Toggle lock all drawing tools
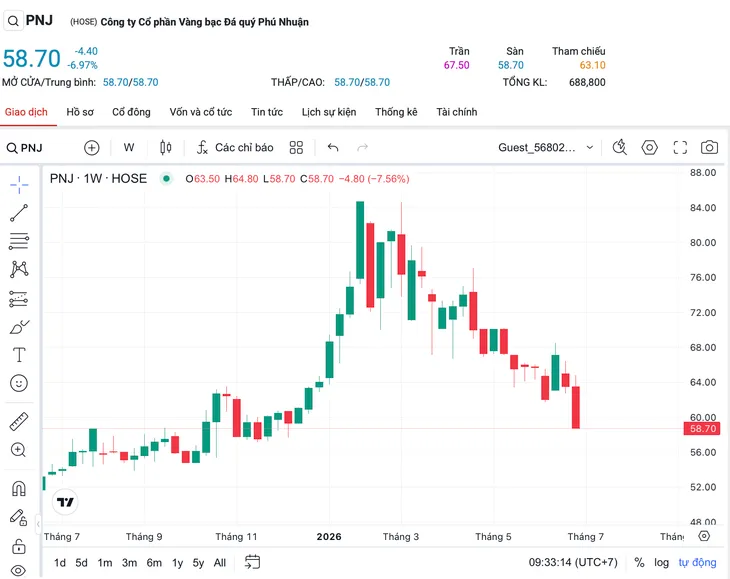The height and width of the screenshot is (579, 730). (x=19, y=545)
